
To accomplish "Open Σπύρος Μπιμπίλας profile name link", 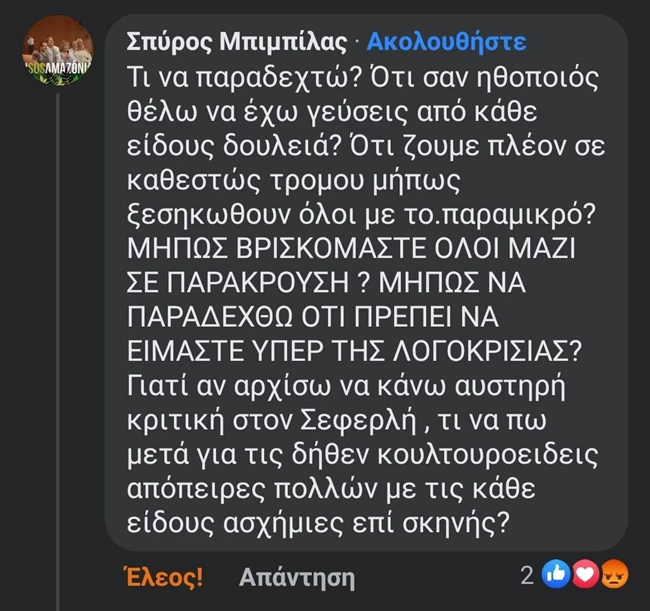I will point(238,42).
